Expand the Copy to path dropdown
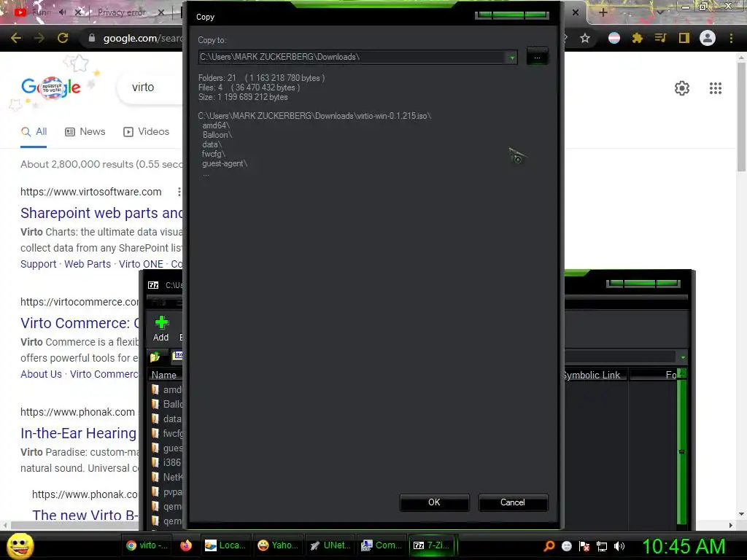 [511, 57]
